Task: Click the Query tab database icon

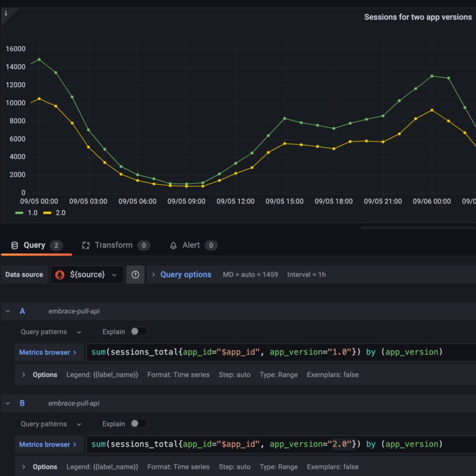Action: pyautogui.click(x=14, y=245)
